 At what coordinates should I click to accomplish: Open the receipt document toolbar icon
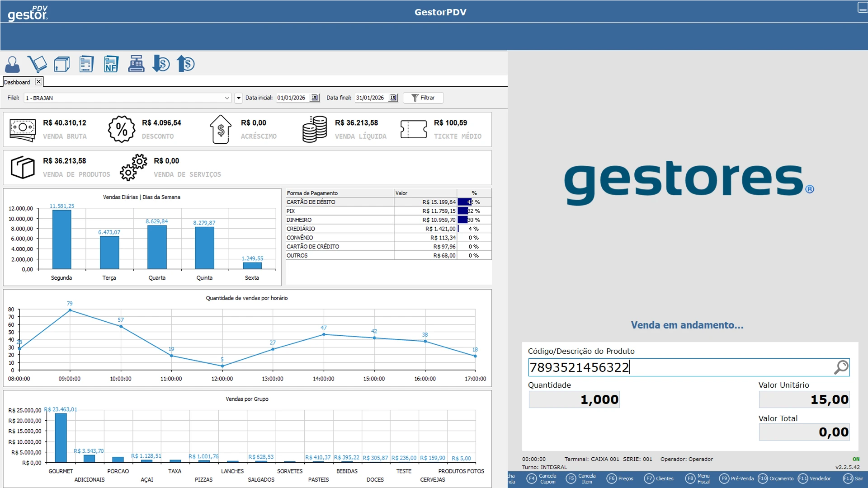click(86, 64)
